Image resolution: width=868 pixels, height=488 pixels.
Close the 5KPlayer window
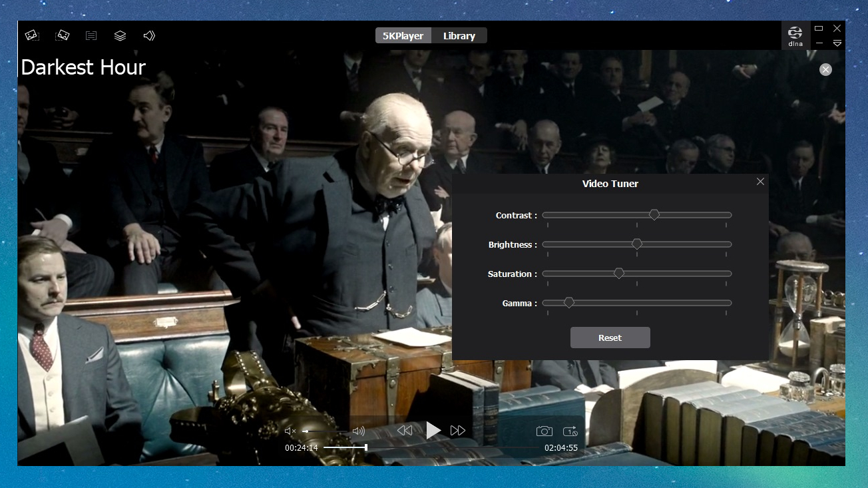[x=837, y=29]
